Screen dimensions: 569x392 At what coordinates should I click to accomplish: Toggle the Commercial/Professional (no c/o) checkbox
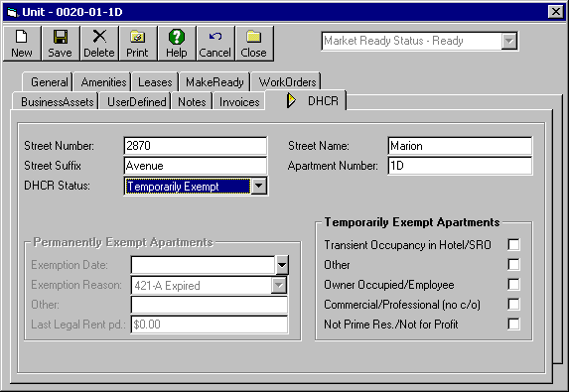tap(513, 304)
